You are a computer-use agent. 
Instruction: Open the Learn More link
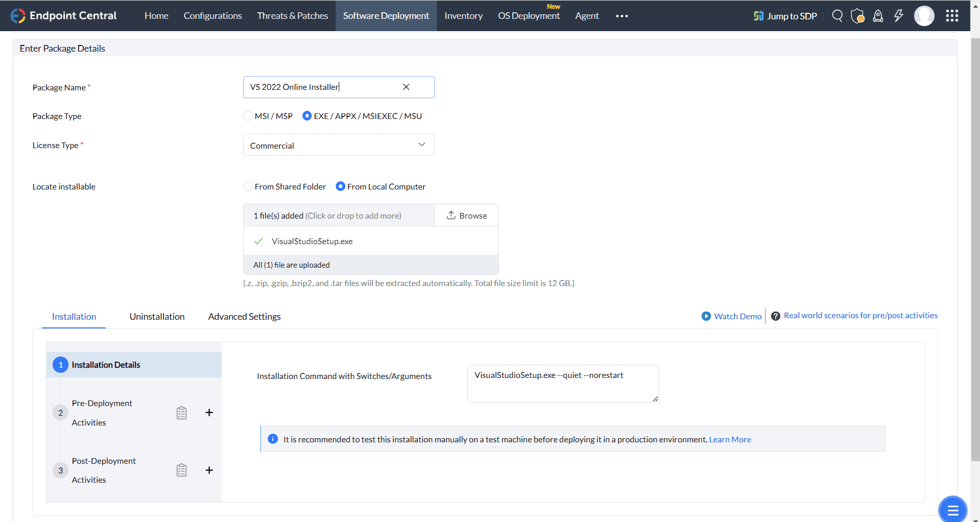click(x=730, y=439)
